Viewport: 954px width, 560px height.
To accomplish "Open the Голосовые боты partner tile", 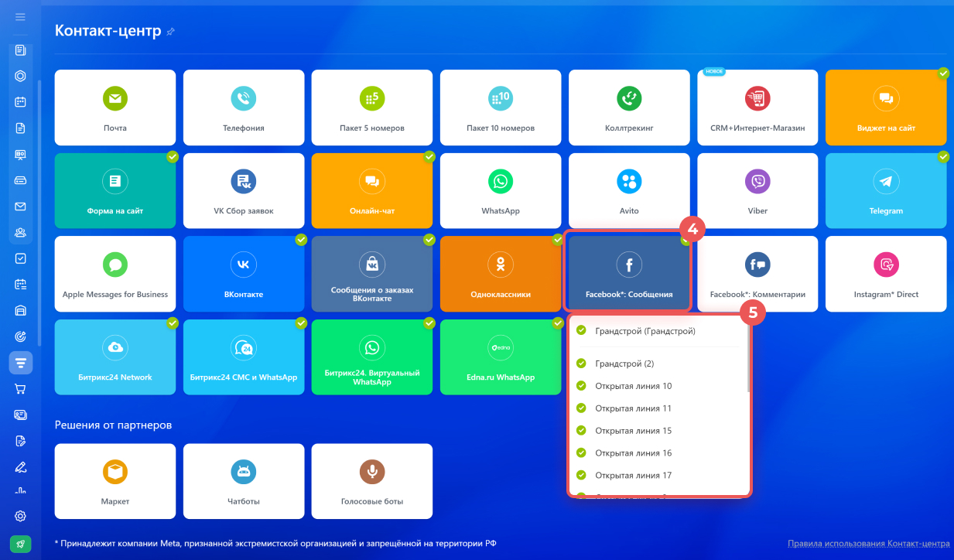I will tap(372, 481).
